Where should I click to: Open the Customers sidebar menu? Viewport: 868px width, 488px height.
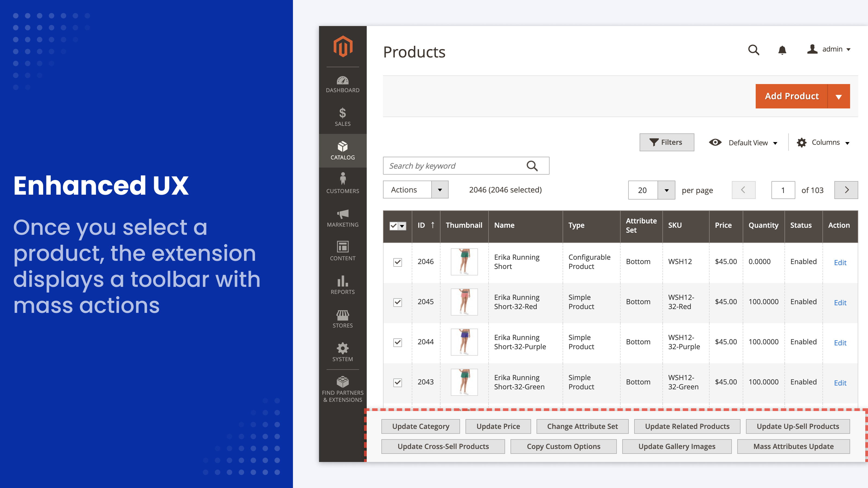click(343, 184)
